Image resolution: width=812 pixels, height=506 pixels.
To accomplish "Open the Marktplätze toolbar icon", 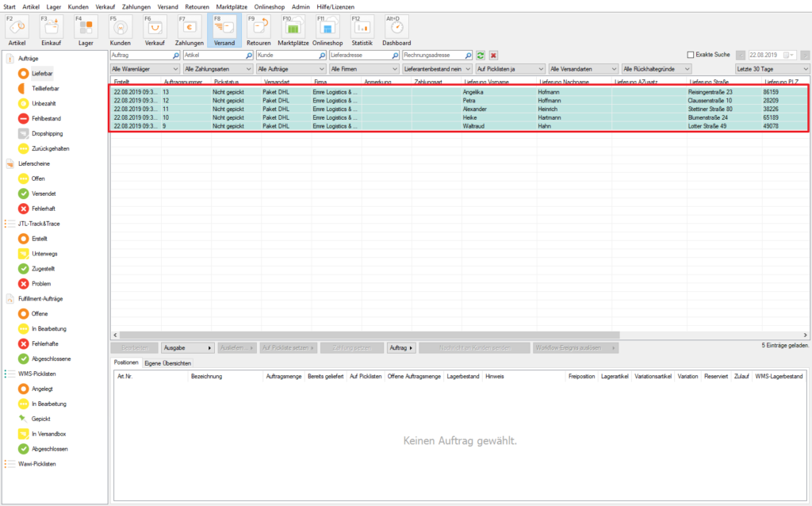I will click(293, 29).
